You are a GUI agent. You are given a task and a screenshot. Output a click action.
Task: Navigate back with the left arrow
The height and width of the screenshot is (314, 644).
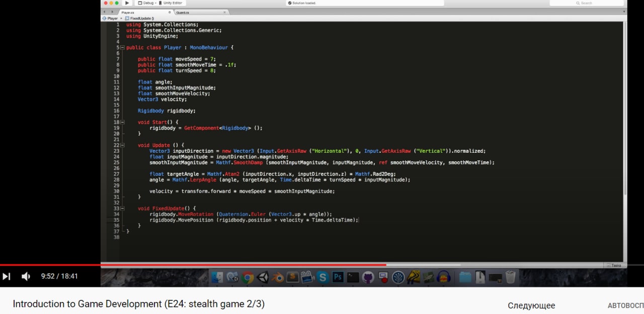pyautogui.click(x=105, y=12)
